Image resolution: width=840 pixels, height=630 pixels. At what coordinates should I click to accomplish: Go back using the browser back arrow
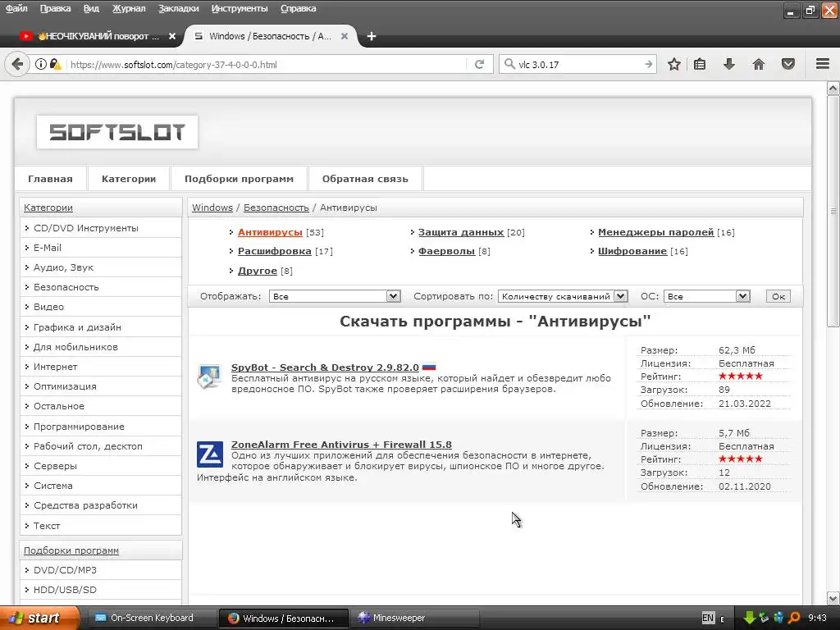click(17, 64)
